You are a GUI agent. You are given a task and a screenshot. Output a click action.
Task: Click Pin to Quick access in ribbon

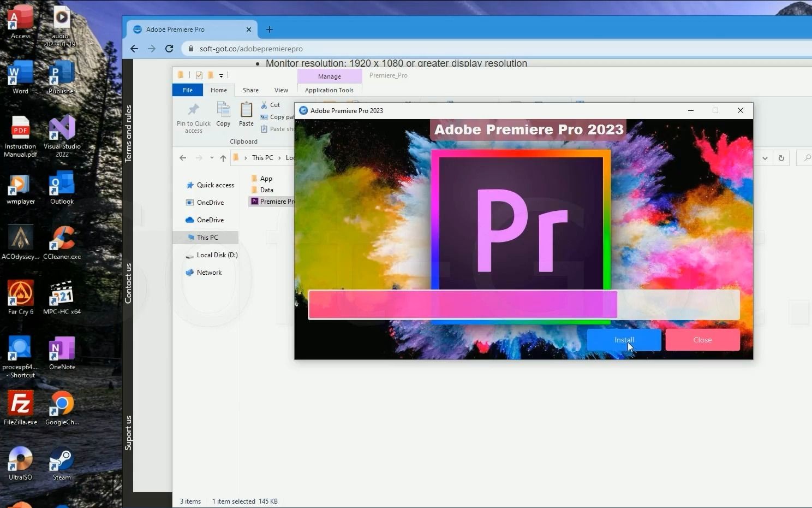[194, 117]
